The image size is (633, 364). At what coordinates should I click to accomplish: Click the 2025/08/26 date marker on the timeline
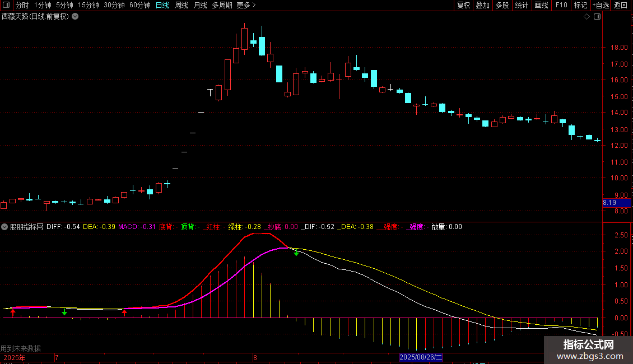click(421, 357)
